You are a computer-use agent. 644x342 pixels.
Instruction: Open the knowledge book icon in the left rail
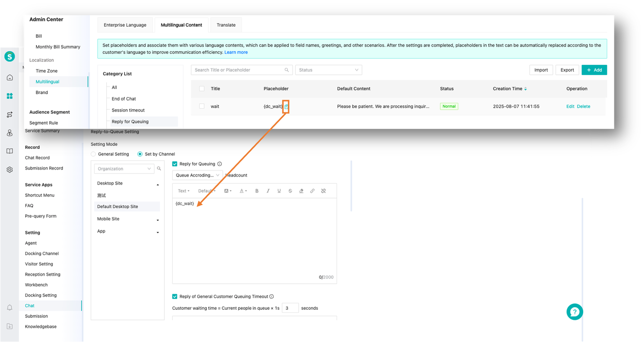10,151
